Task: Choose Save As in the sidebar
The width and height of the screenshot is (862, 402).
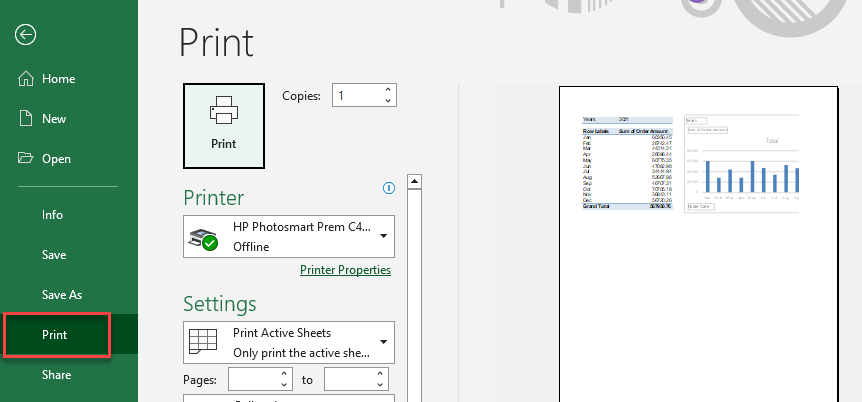Action: [x=61, y=295]
